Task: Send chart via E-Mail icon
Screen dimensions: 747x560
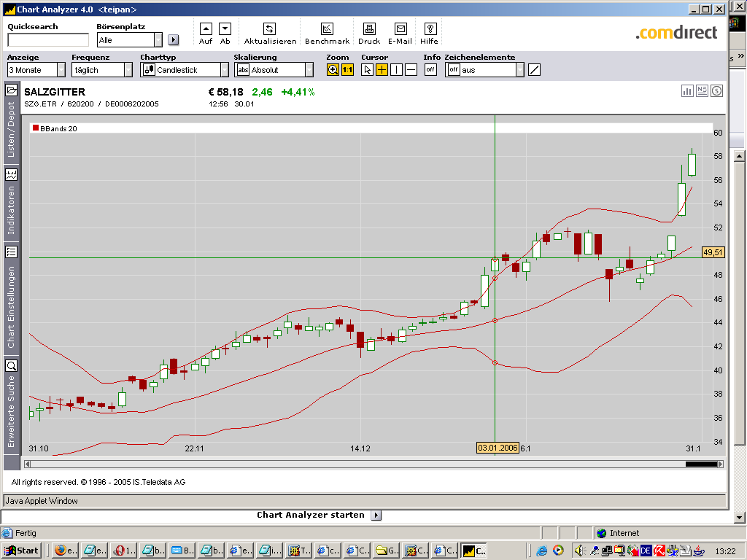Action: pyautogui.click(x=400, y=29)
